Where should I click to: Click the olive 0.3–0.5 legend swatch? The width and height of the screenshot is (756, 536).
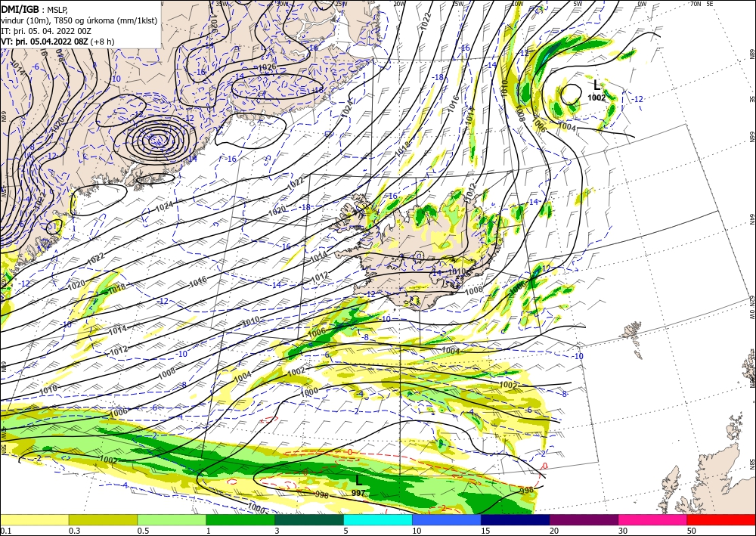[x=103, y=519]
